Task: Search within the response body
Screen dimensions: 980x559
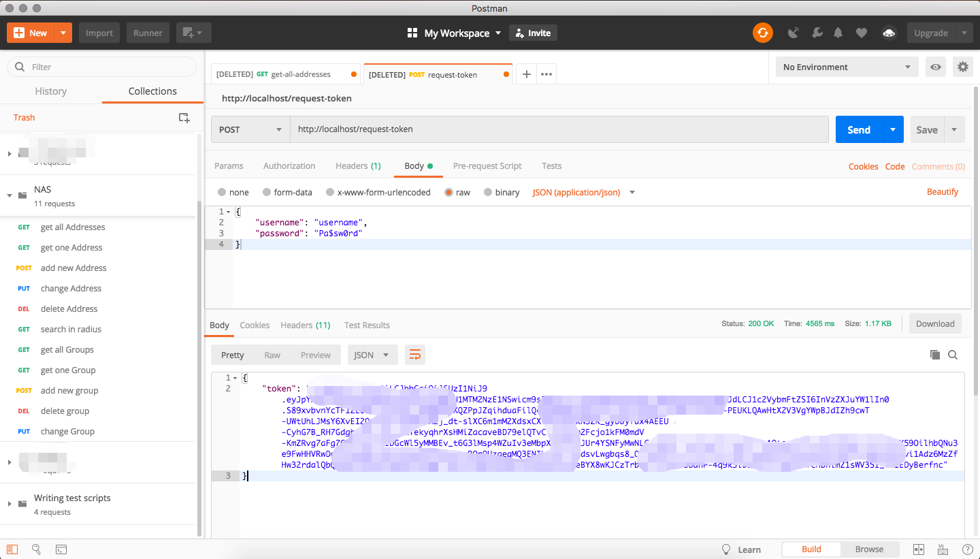Action: click(x=953, y=355)
